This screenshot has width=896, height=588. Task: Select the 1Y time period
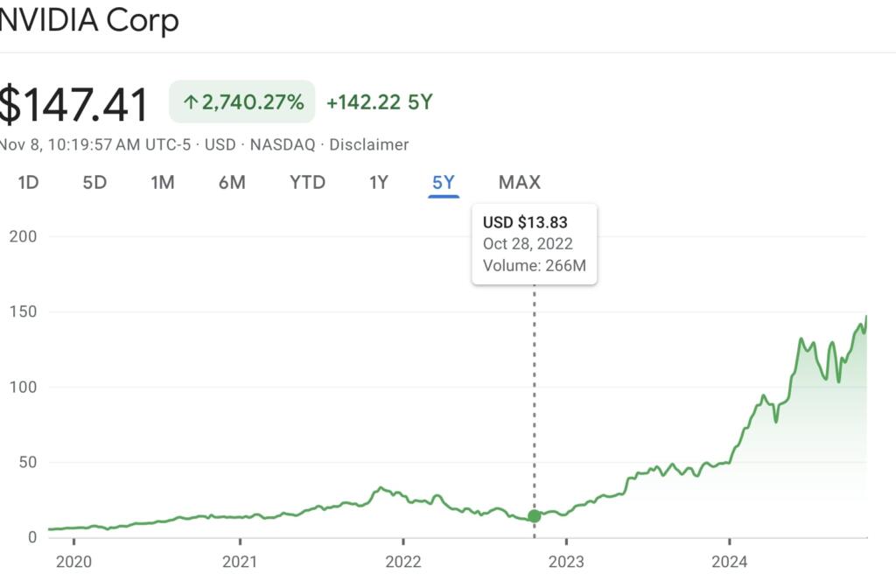coord(378,183)
